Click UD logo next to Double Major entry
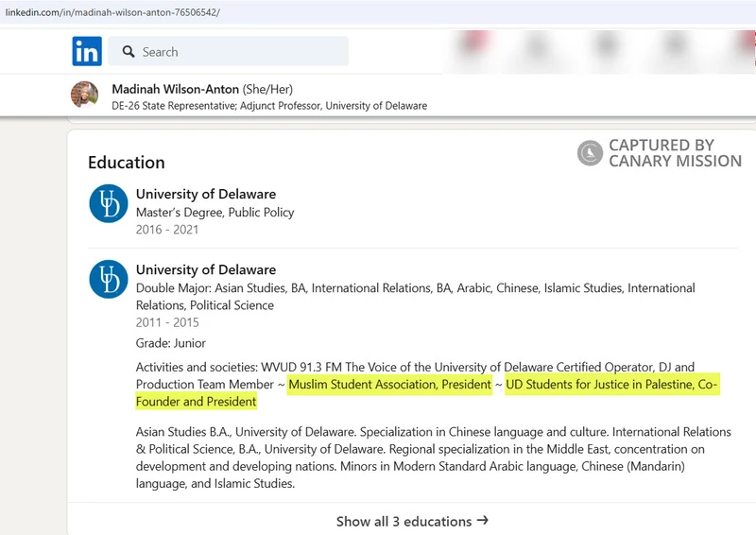Screen dimensions: 756x535 (109, 280)
